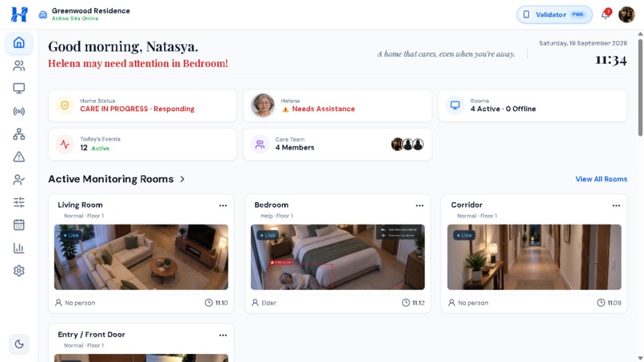644x362 pixels.
Task: Click the clock time 11.09 on Corridor card
Action: (x=614, y=303)
